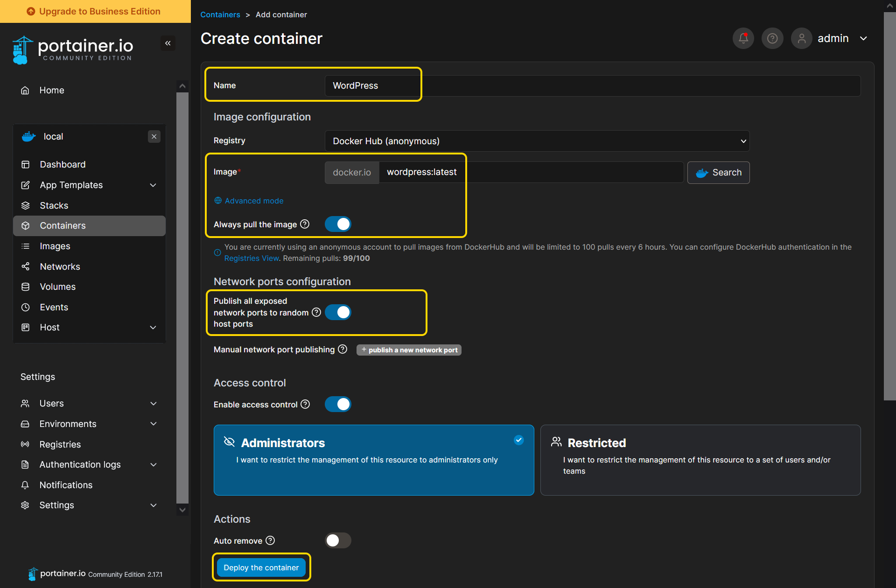896x588 pixels.
Task: Open the admin user menu chevron
Action: click(864, 38)
